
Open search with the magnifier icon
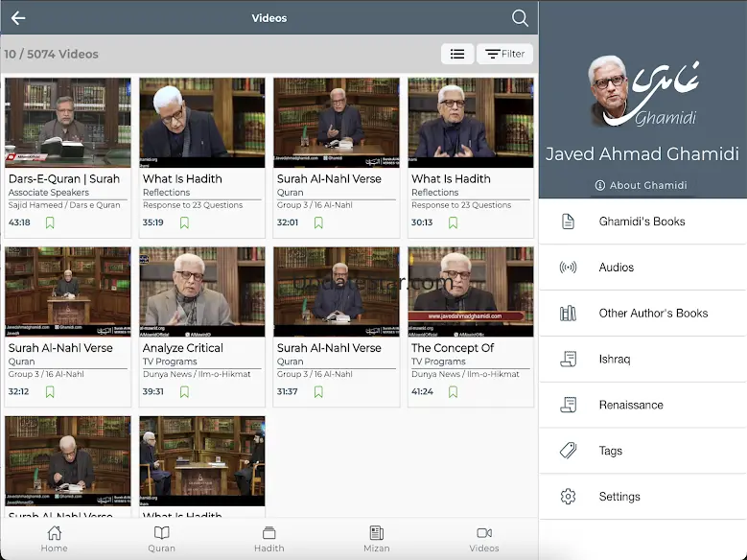point(520,18)
